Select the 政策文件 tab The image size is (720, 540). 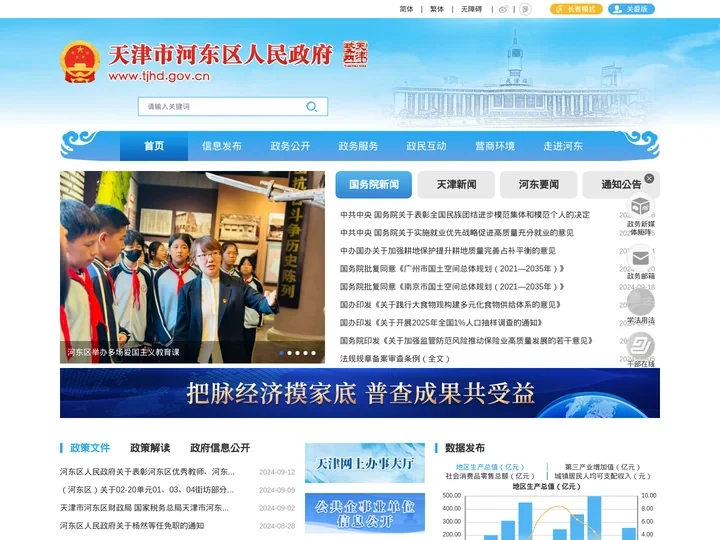(90, 448)
